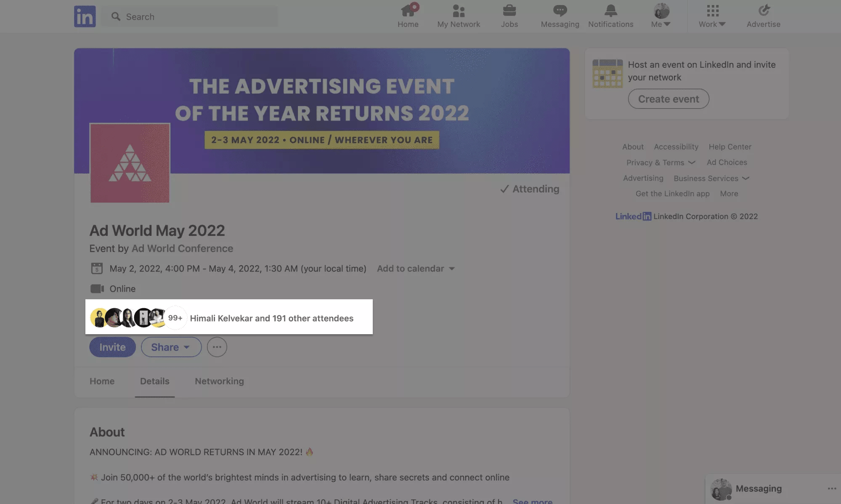Screen dimensions: 841x504
Task: Expand Me profile dropdown menu
Action: point(661,16)
